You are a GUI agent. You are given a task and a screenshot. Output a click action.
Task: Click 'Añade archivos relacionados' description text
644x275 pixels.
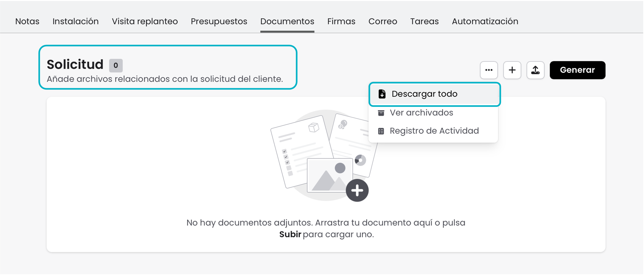[x=165, y=79]
